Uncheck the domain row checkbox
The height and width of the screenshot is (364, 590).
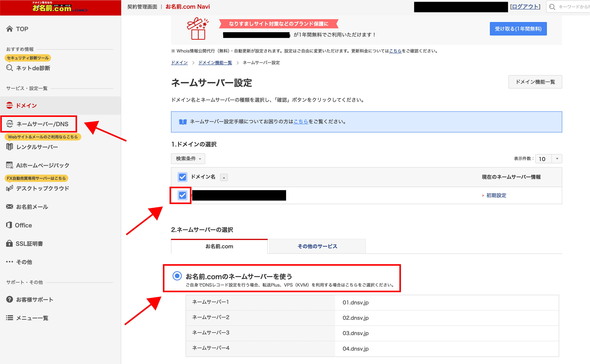click(182, 195)
